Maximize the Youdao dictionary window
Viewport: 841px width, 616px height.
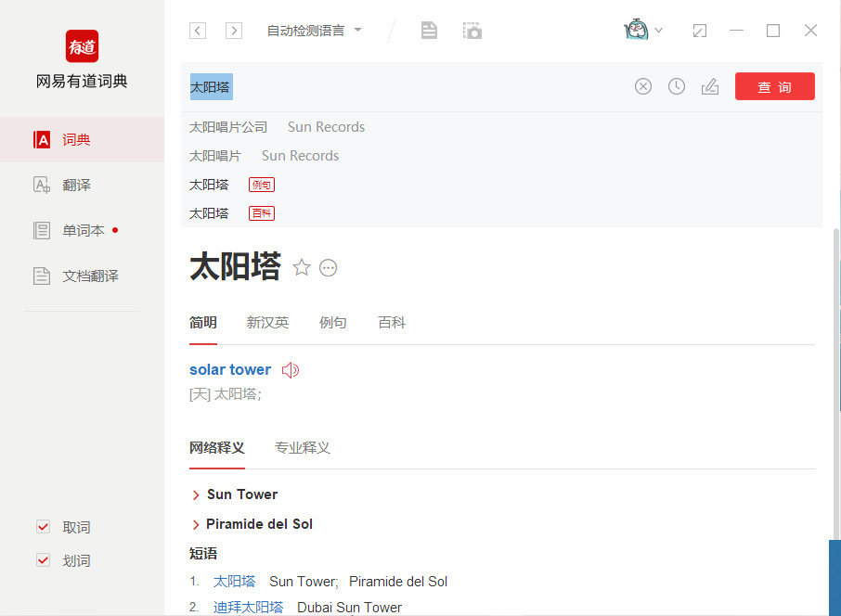point(773,31)
